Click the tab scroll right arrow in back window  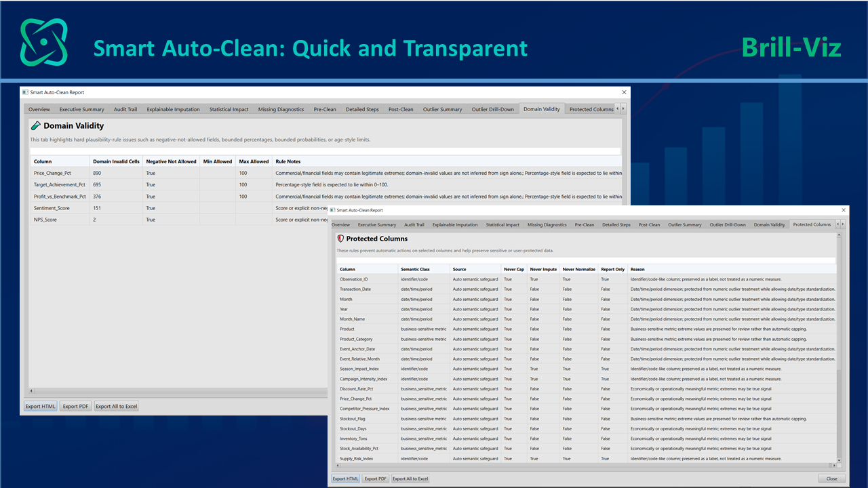pyautogui.click(x=623, y=108)
